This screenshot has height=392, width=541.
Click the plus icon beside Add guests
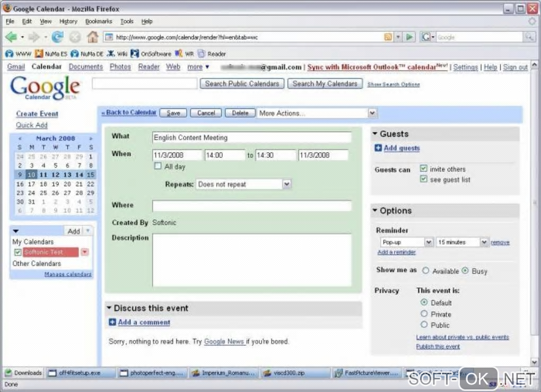pos(378,148)
